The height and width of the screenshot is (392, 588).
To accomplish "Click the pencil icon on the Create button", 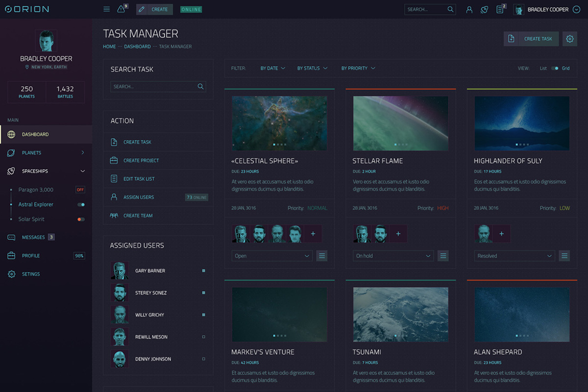I will [142, 9].
